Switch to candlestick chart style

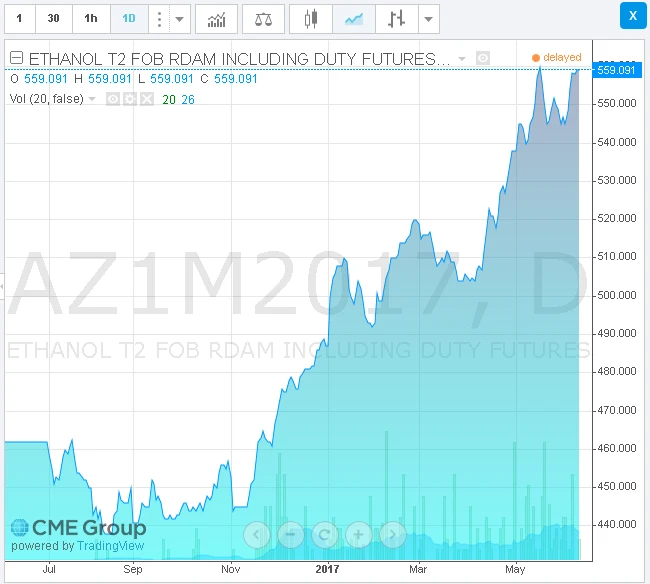311,19
